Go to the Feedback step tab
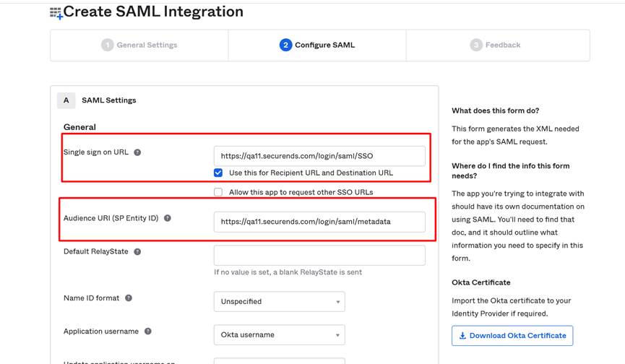Viewport: 625px width, 364px height. coord(498,45)
